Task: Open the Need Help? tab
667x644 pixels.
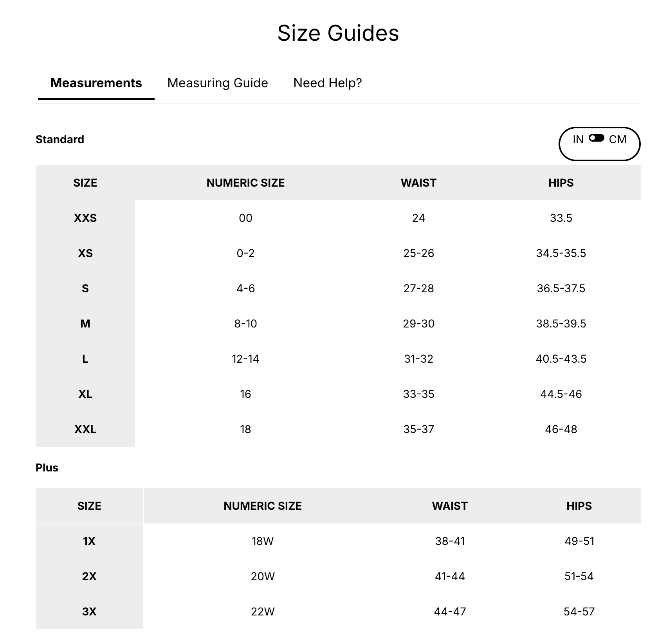Action: pyautogui.click(x=328, y=83)
